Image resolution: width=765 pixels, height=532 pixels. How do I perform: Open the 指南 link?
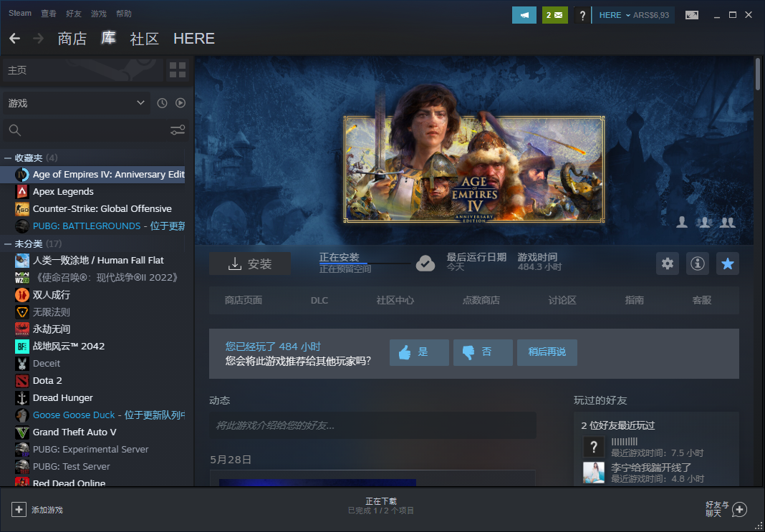click(x=634, y=301)
